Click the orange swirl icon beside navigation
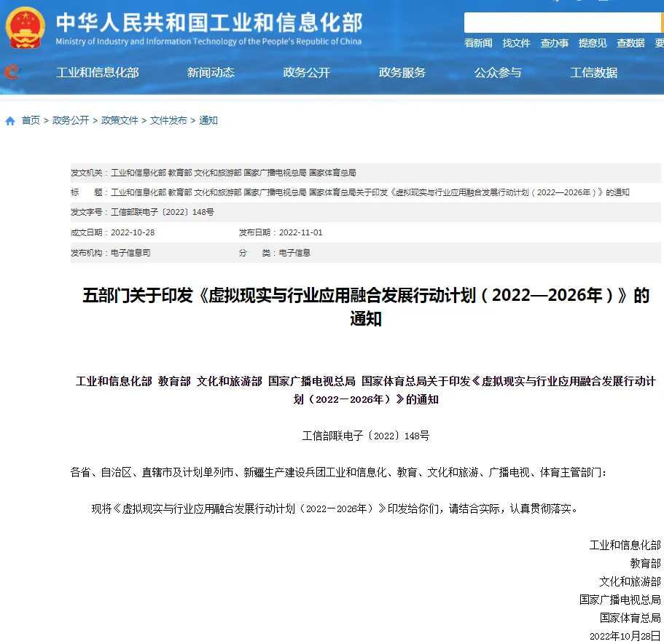The height and width of the screenshot is (644, 664). (x=12, y=72)
